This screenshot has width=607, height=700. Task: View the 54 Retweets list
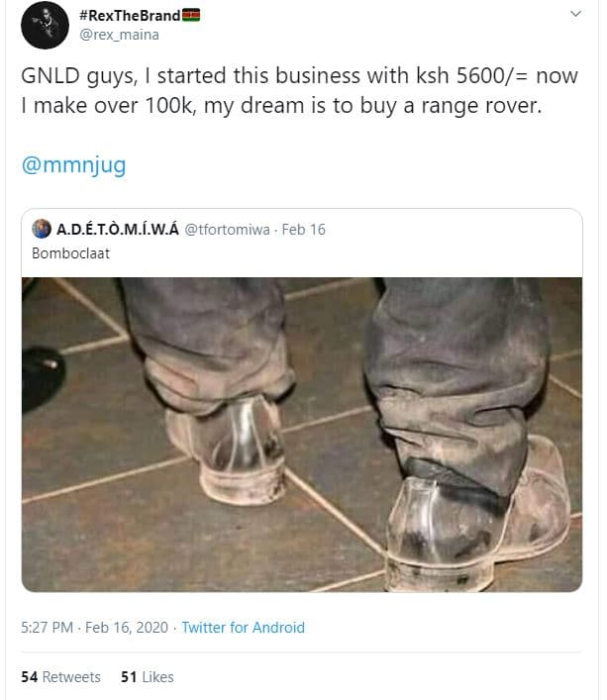pos(60,677)
